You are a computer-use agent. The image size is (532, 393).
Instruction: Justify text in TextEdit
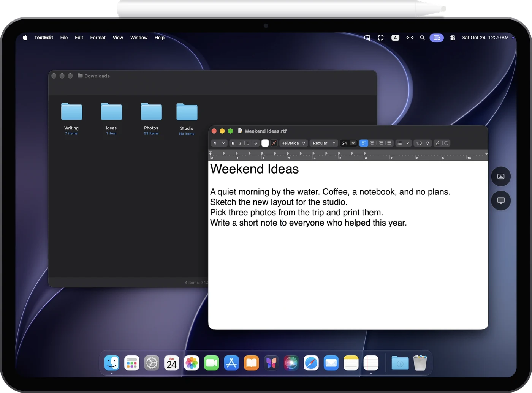point(389,143)
